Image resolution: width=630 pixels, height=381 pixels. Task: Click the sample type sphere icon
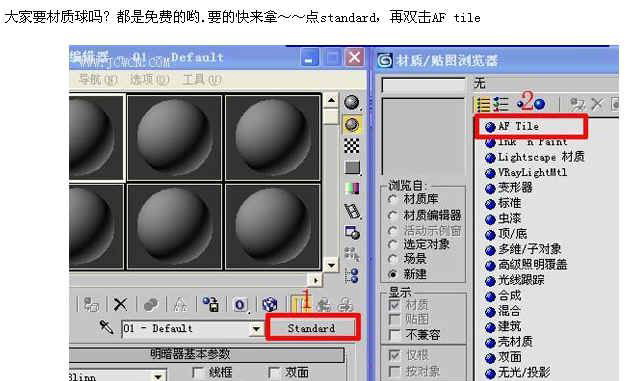pyautogui.click(x=352, y=102)
